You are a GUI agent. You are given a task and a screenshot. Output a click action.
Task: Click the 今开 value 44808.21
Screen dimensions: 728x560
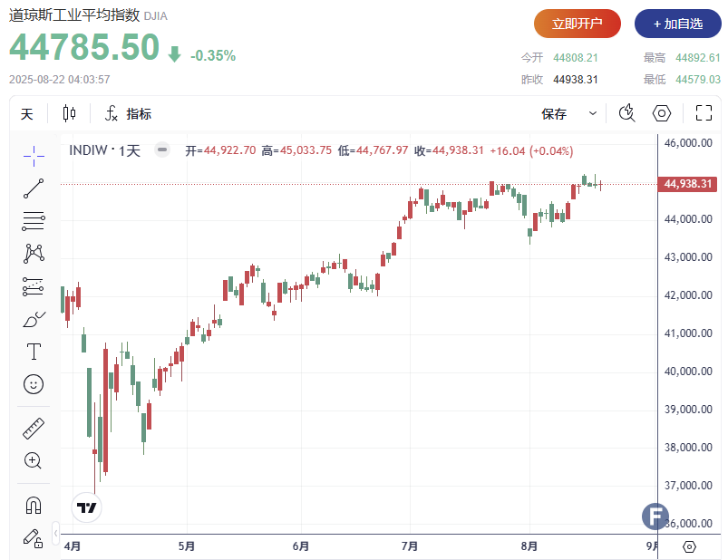coord(576,57)
